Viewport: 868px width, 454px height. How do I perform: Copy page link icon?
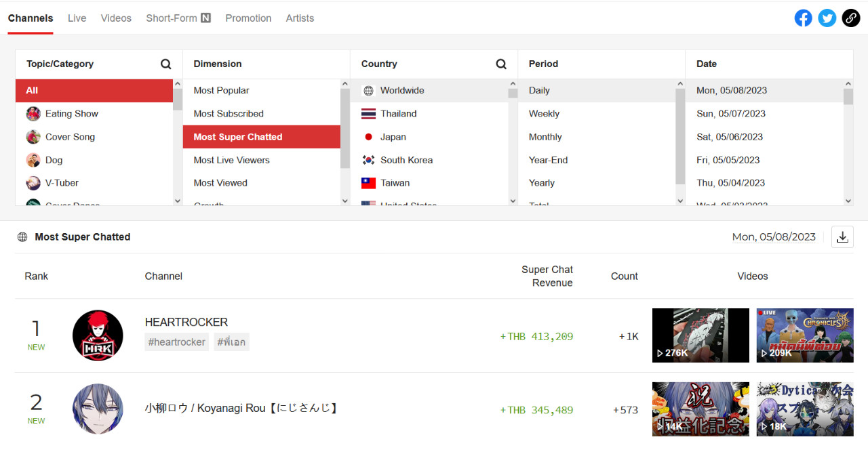pos(851,18)
